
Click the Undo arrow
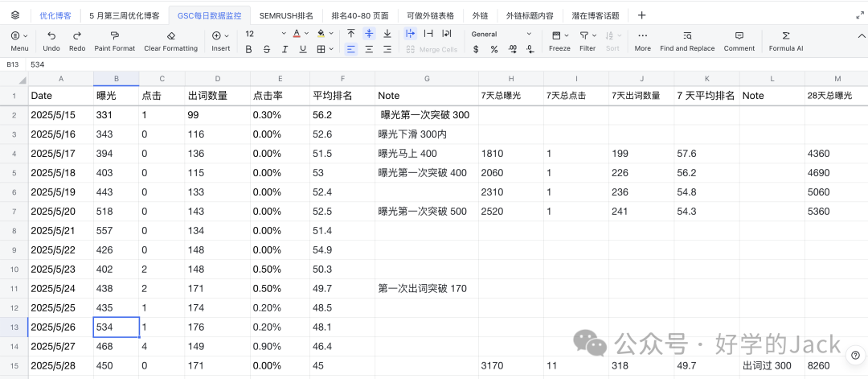pyautogui.click(x=51, y=35)
